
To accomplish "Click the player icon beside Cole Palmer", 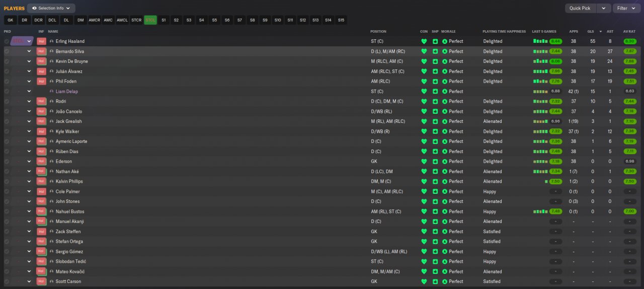I will coord(51,191).
